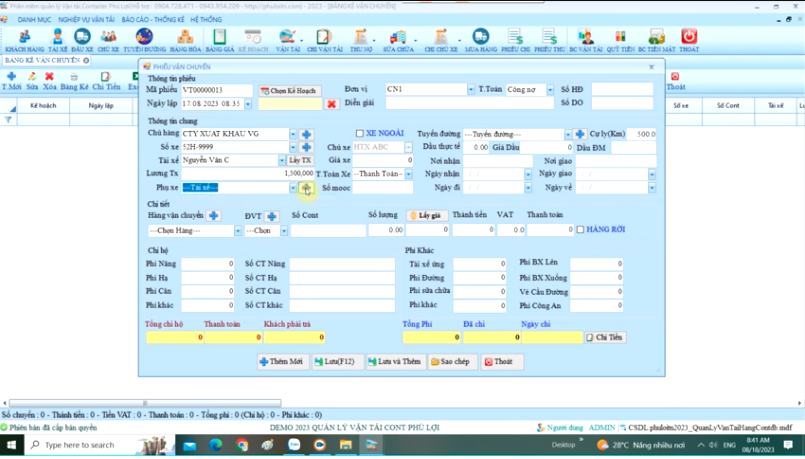Viewport: 805px width, 459px height.
Task: Expand the Chủ hàng dropdown
Action: coord(293,134)
